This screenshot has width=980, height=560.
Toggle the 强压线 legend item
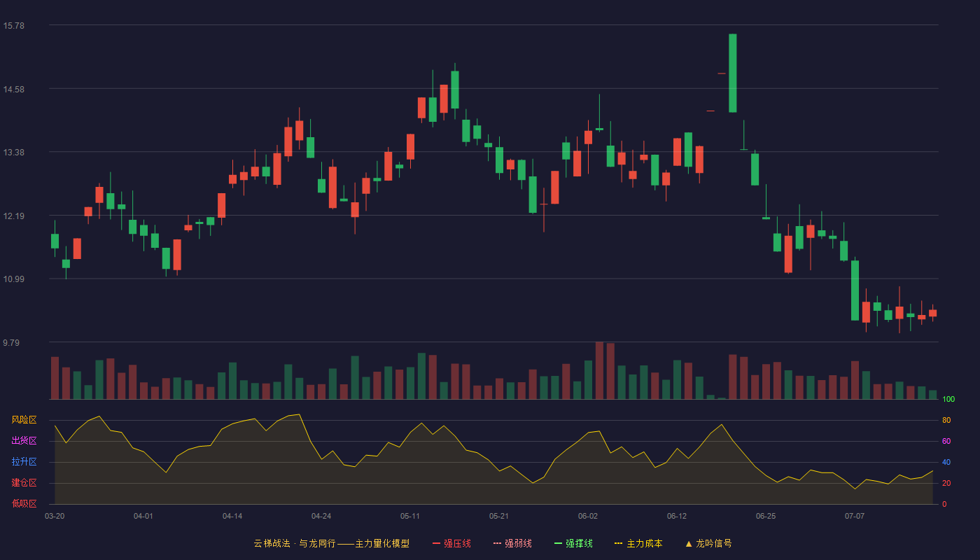click(451, 543)
